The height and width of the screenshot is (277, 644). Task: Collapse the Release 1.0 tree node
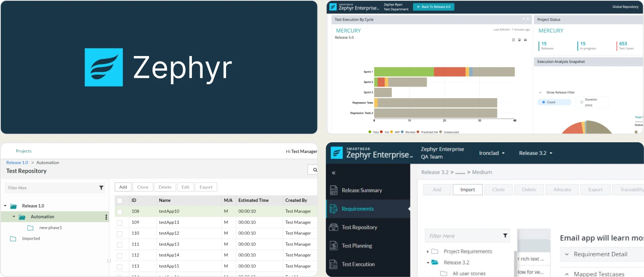5,206
